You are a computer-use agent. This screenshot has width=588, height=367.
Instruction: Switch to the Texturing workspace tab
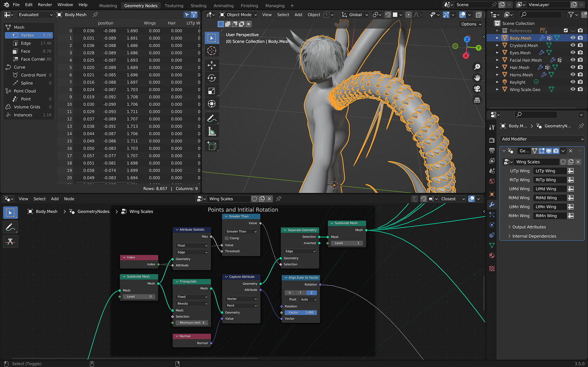pos(174,6)
